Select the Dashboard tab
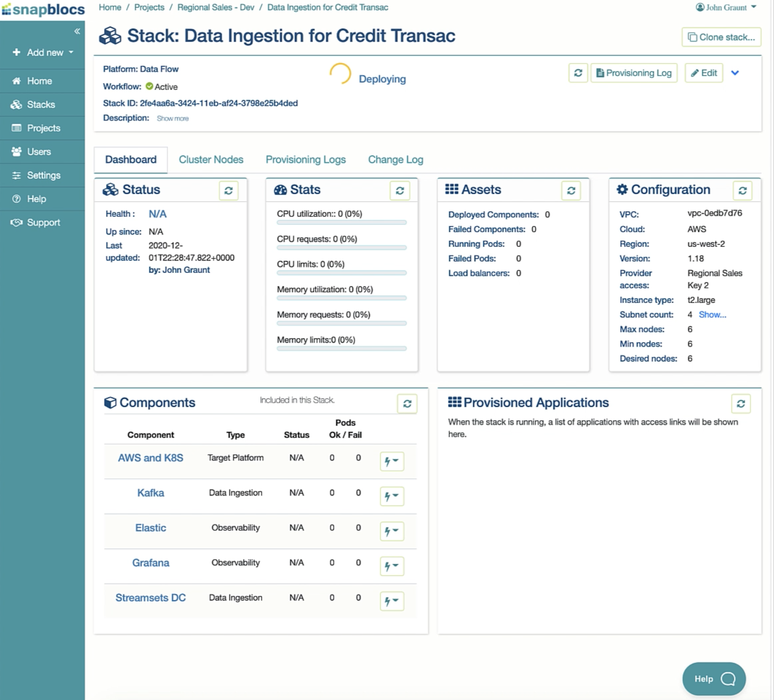The image size is (774, 700). click(x=131, y=160)
